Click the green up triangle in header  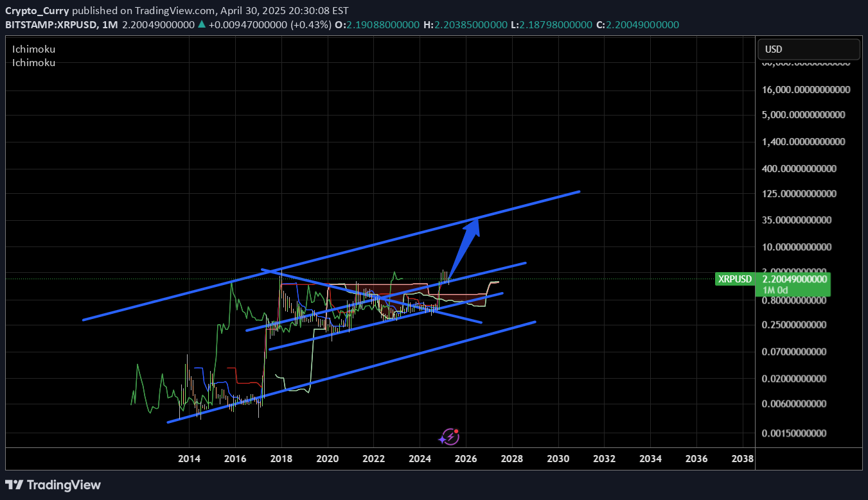(x=202, y=24)
